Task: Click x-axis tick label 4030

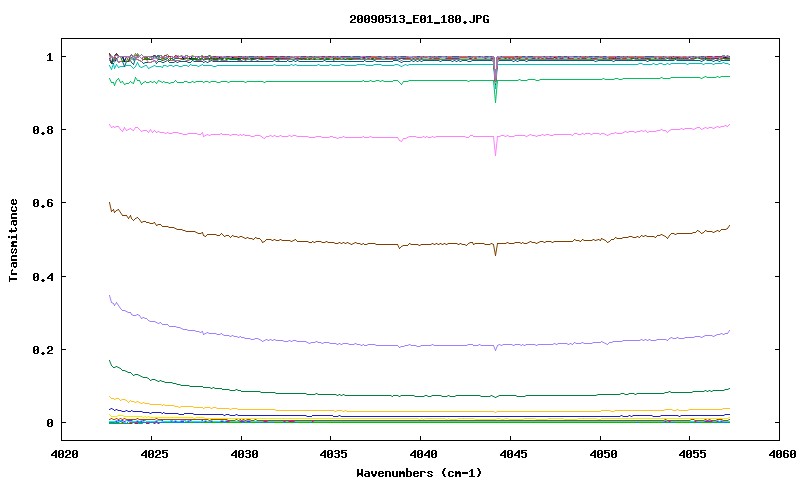Action: tap(244, 454)
